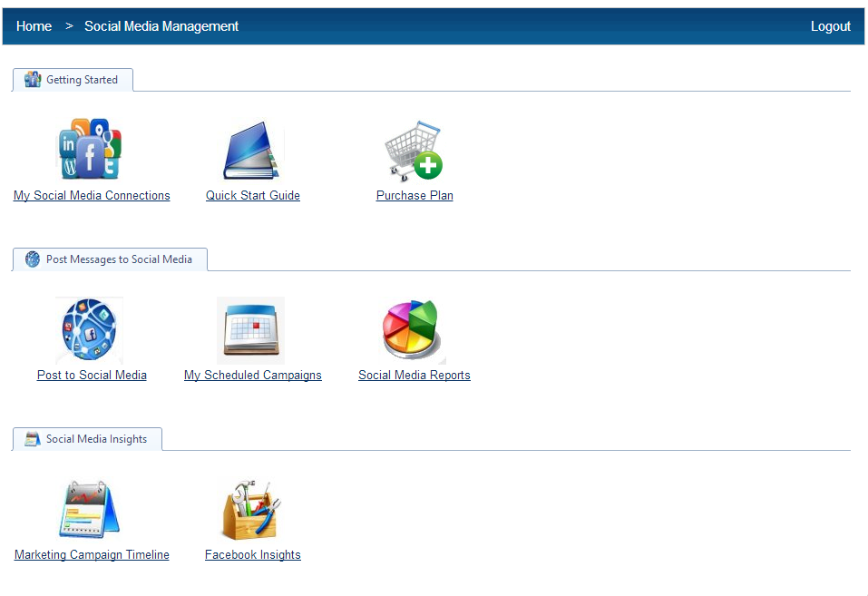868x596 pixels.
Task: Open the Quick Start Guide book icon
Action: coord(253,151)
